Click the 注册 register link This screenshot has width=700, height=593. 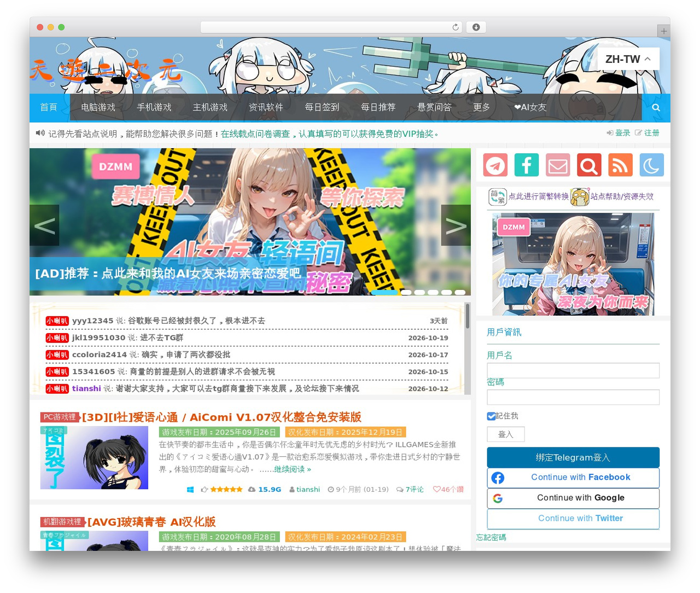point(647,133)
